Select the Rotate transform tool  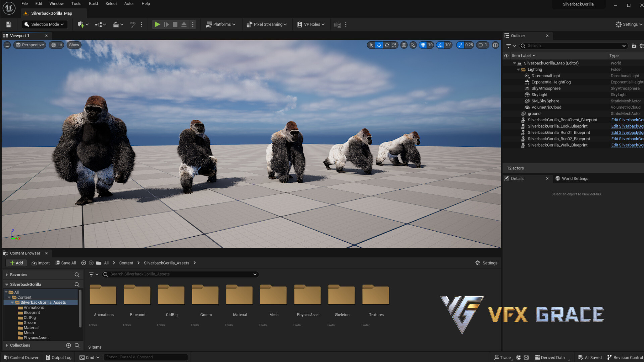click(387, 45)
